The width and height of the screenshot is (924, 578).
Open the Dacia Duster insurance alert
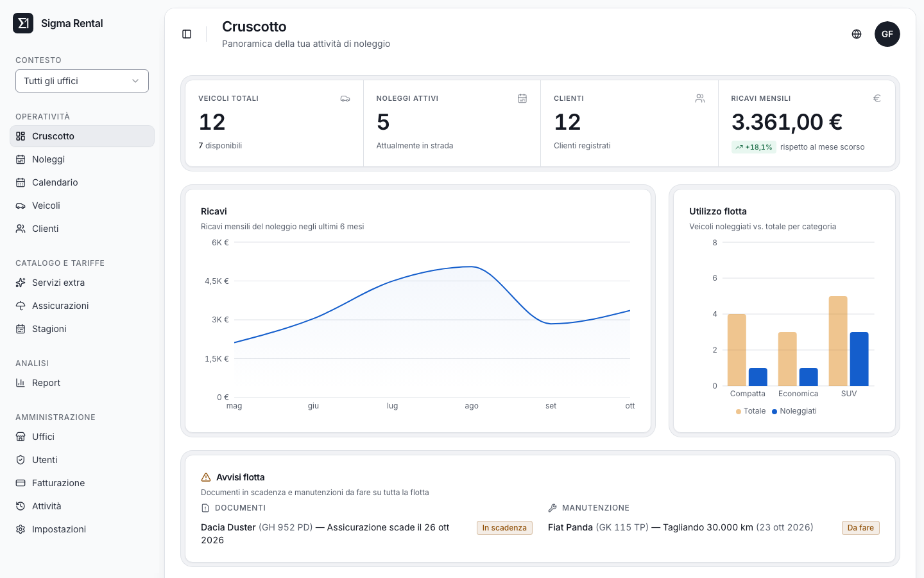(x=325, y=534)
